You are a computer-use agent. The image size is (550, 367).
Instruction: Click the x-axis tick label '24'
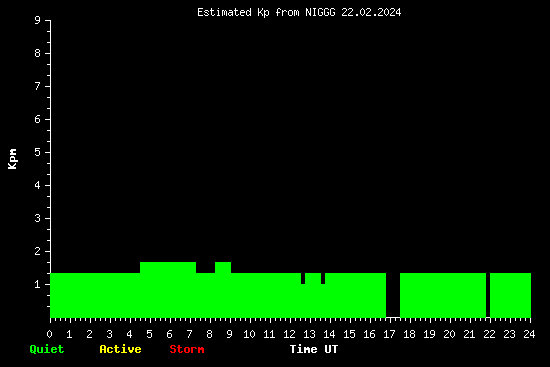click(529, 334)
